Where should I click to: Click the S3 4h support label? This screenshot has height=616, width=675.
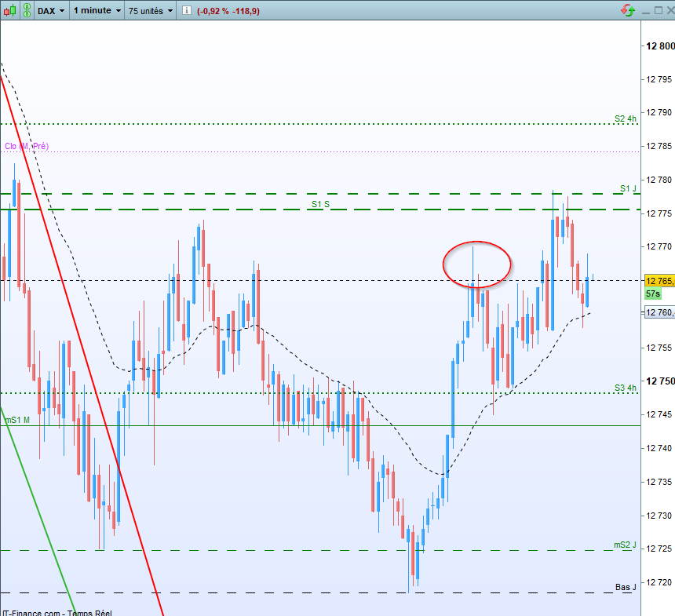(625, 388)
